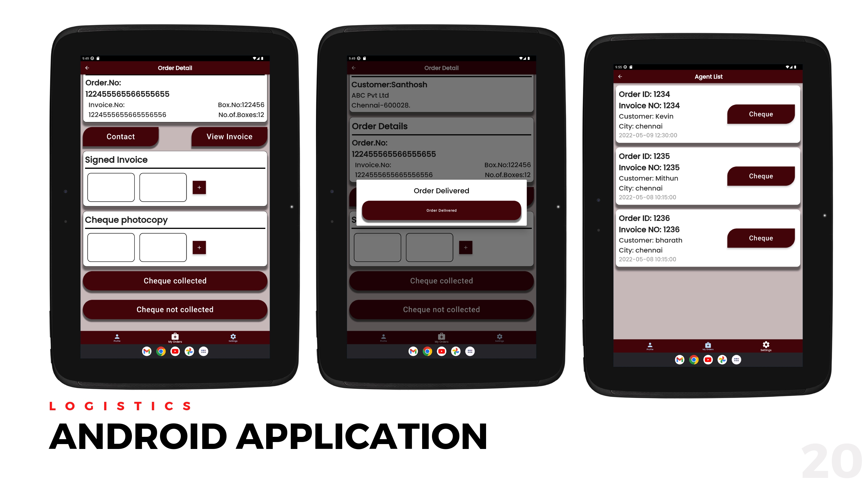Click the Cheque collected button

tap(175, 281)
